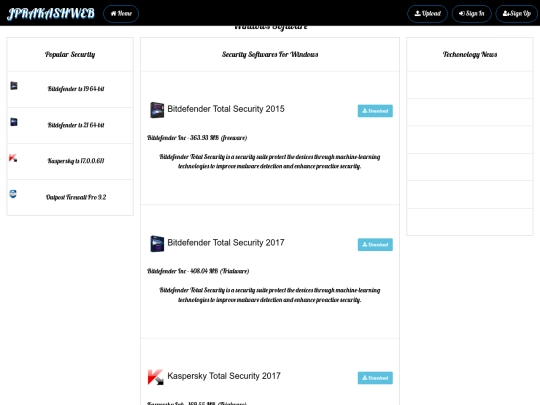Open Bitdefender Total Security 2015 title

pos(226,109)
